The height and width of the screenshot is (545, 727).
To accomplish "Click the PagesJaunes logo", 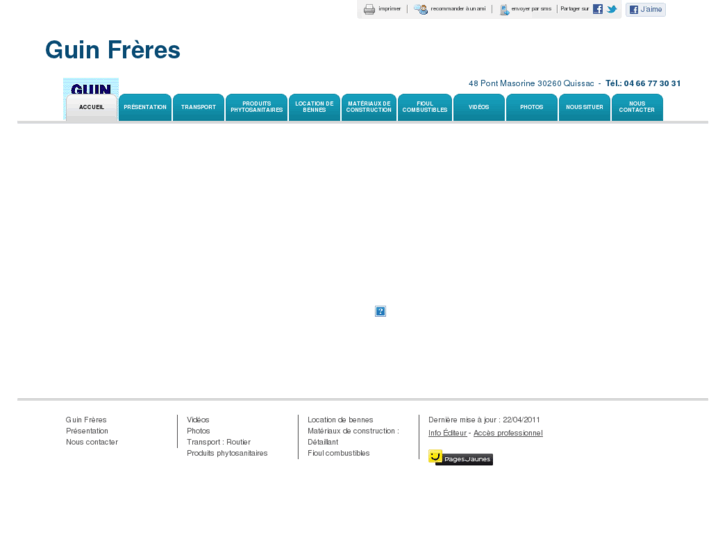I will coord(460,458).
